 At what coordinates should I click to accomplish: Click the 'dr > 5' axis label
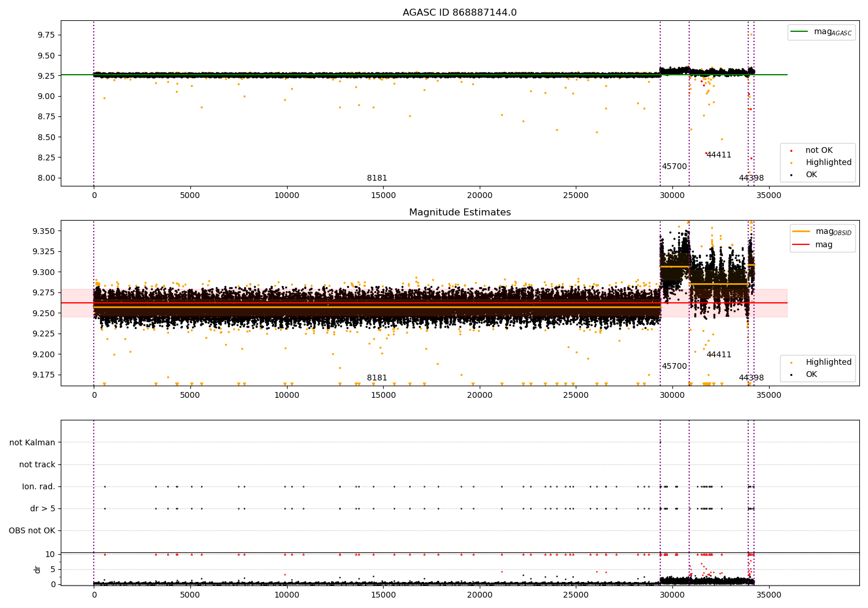click(43, 508)
